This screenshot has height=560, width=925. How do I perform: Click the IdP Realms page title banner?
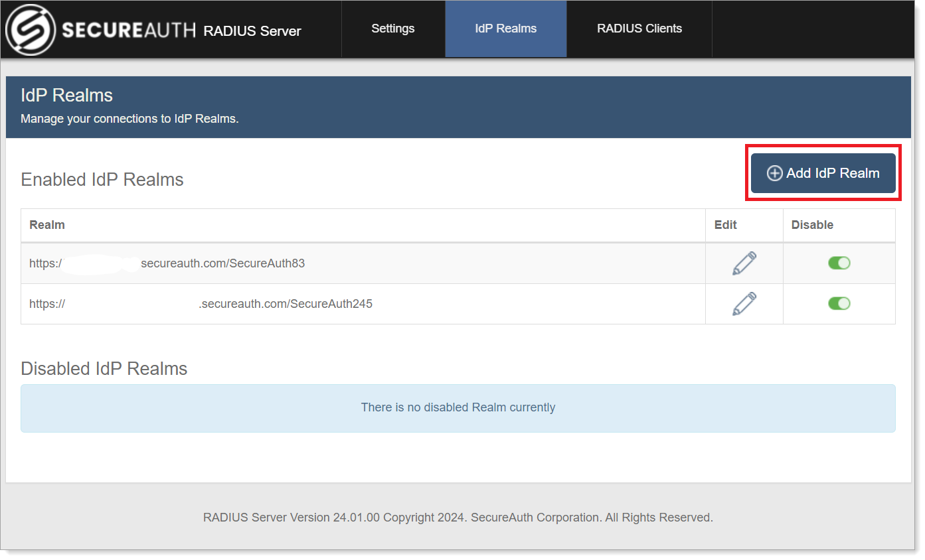[x=66, y=95]
